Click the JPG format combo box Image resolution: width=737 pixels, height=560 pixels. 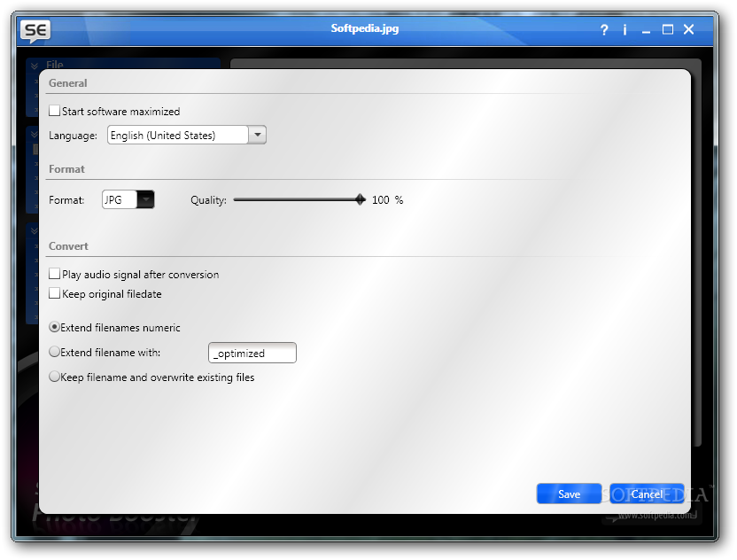point(128,199)
